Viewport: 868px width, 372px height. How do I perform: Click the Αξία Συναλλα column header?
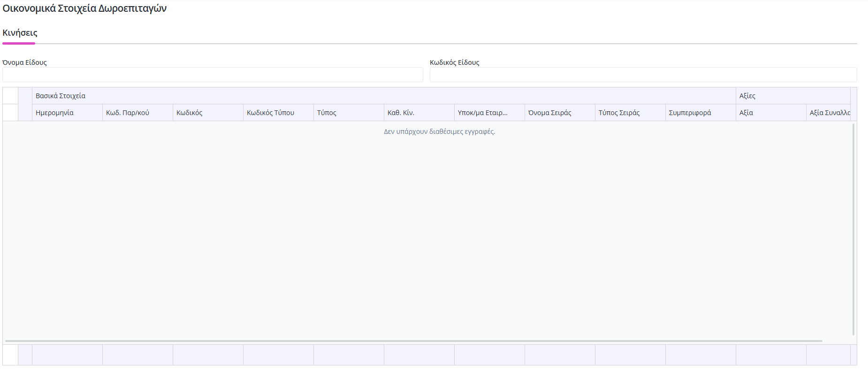click(x=828, y=113)
